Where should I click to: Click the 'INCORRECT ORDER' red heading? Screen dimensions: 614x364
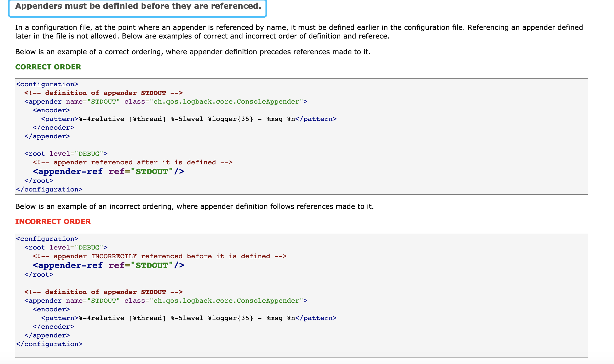53,222
